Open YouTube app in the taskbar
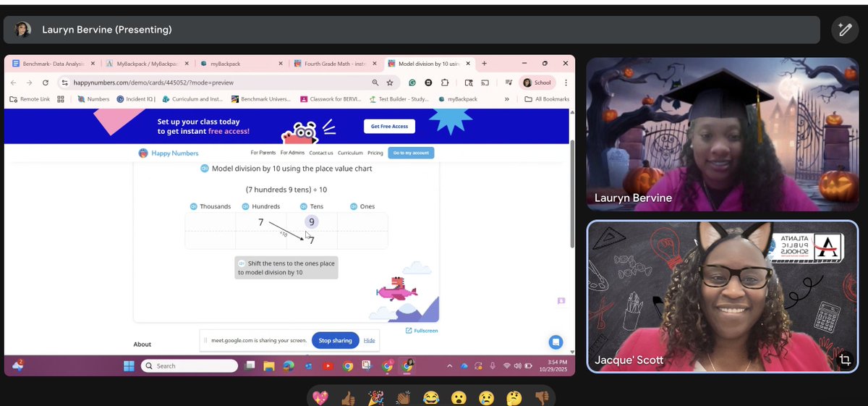Screen dimensions: 868x406 pyautogui.click(x=328, y=365)
